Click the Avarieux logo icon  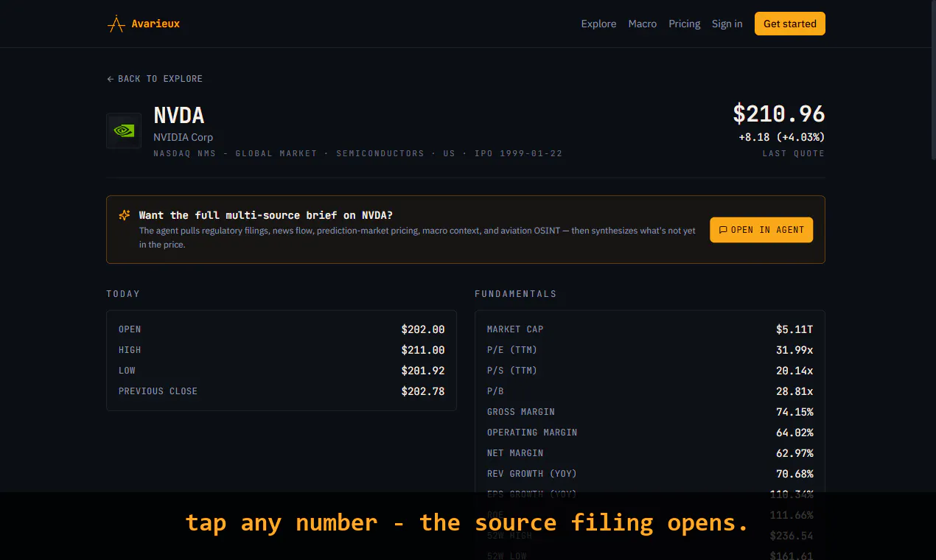point(116,24)
